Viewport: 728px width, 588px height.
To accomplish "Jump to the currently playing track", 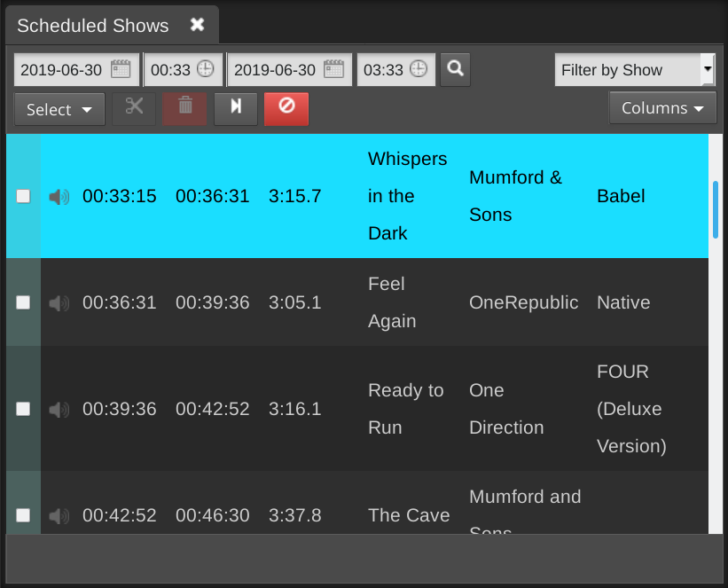I will pos(236,108).
